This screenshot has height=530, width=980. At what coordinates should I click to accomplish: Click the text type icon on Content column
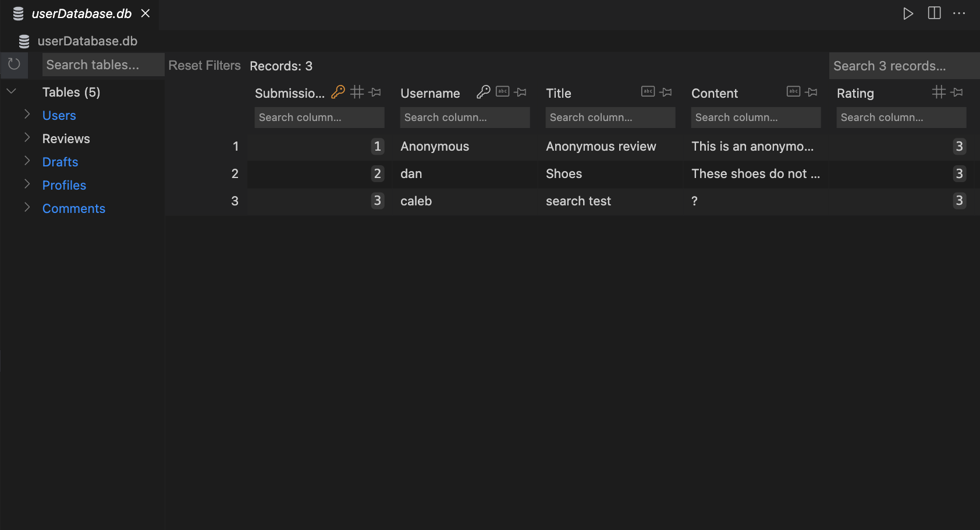click(x=794, y=91)
